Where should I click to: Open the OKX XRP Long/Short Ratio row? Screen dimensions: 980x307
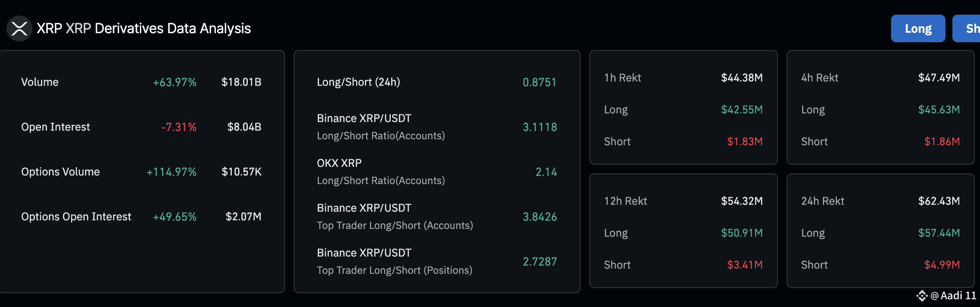[x=437, y=172]
